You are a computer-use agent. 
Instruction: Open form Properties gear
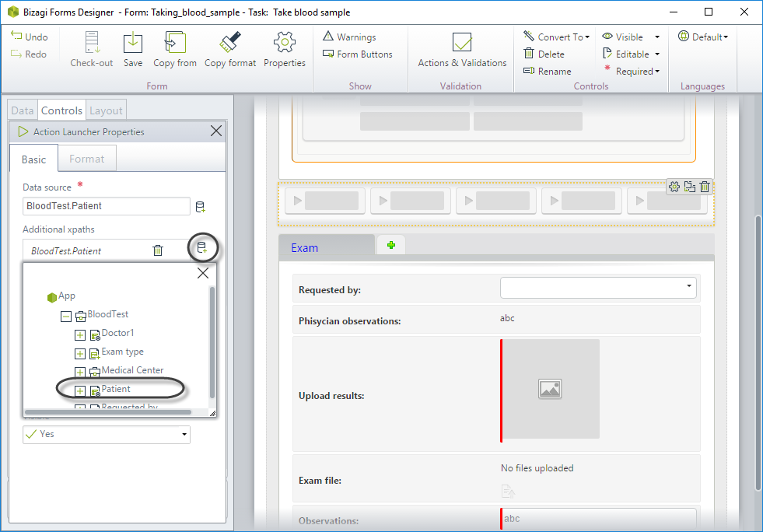tap(285, 42)
